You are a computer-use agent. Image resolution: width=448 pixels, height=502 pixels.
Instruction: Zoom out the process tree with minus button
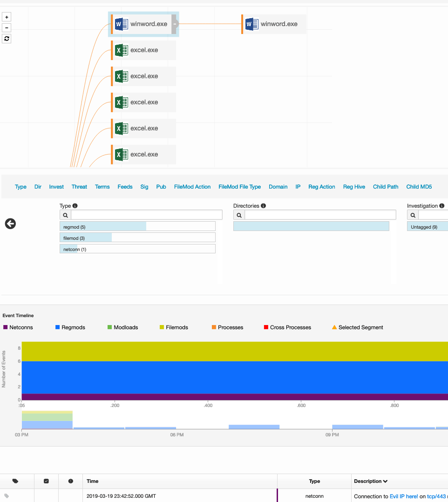point(7,28)
